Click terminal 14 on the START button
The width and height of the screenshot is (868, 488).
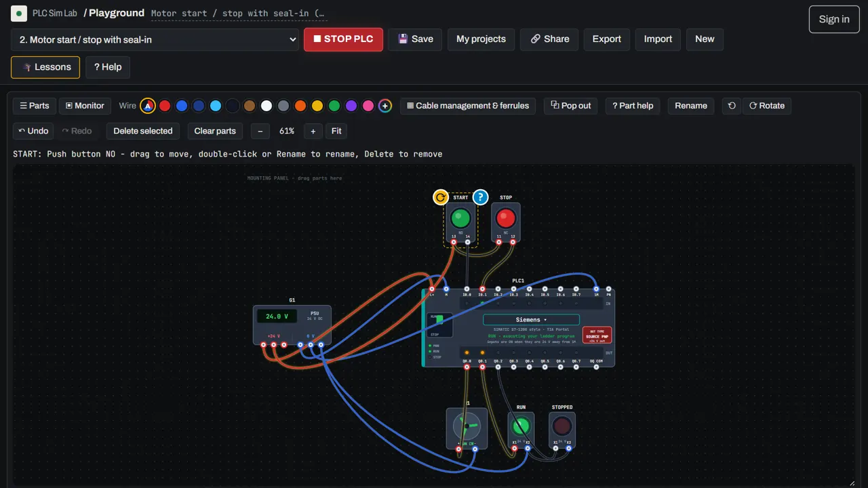click(x=467, y=241)
